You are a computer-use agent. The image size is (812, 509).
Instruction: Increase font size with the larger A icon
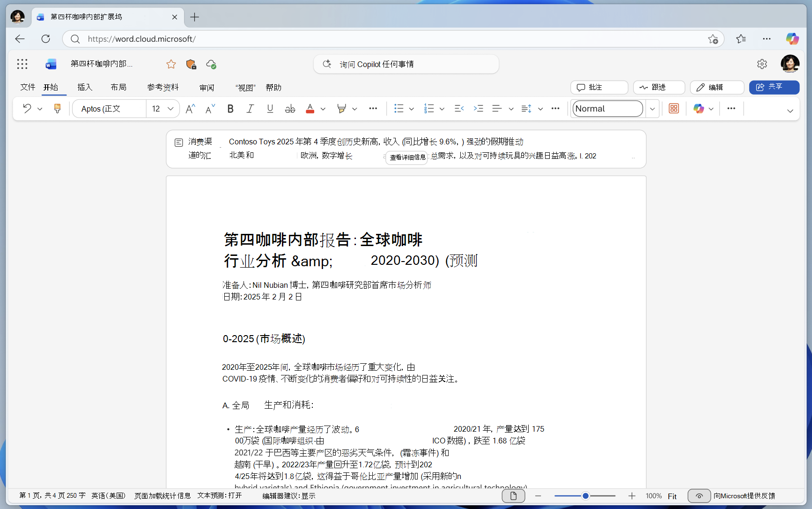190,109
